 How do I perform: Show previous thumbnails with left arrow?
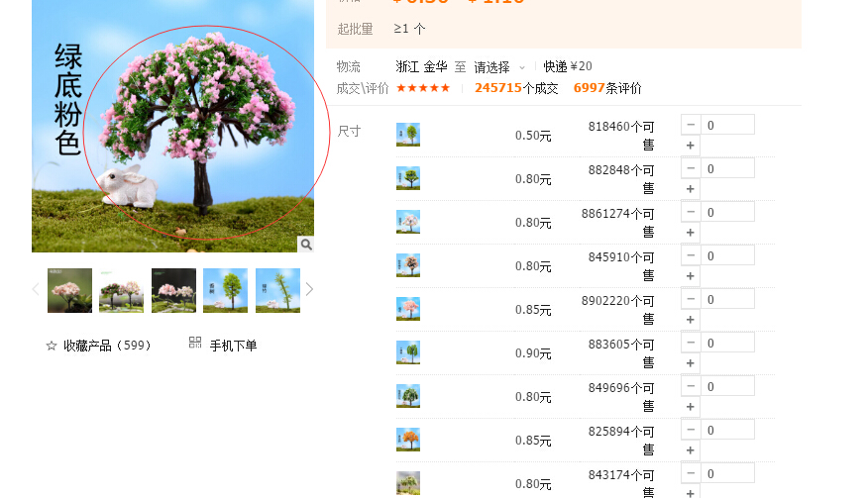click(36, 289)
